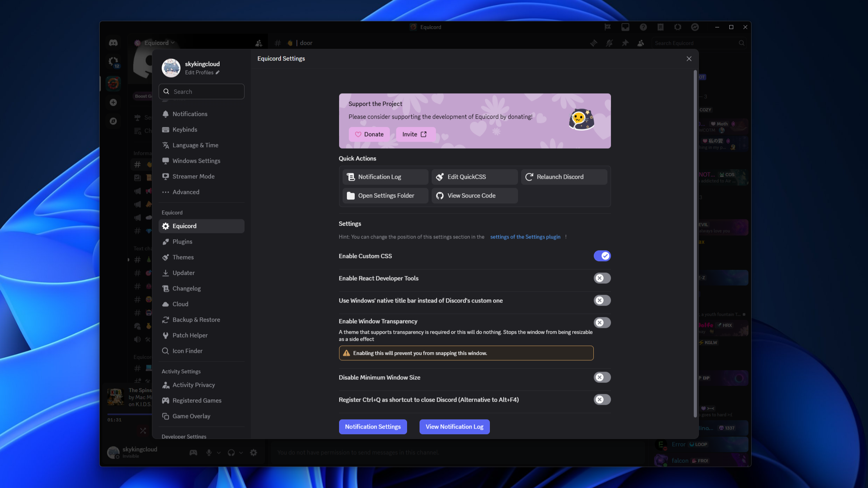Disable the Enable Custom CSS toggle
Image resolution: width=868 pixels, height=488 pixels.
coord(602,256)
